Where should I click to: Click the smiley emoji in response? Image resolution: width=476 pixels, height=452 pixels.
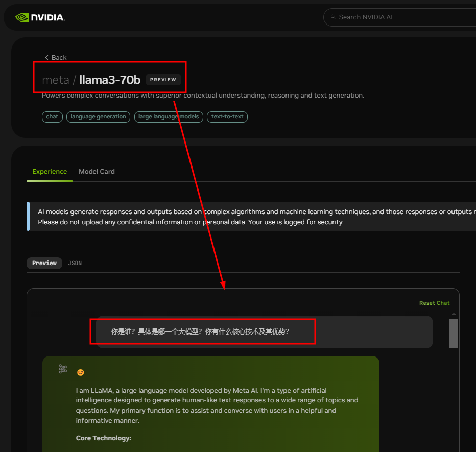[81, 372]
